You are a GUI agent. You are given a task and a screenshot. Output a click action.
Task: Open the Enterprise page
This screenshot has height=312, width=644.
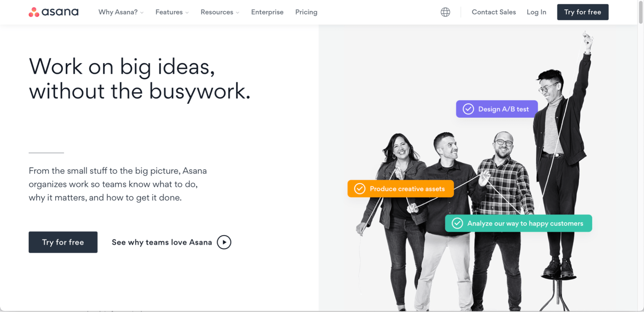point(267,12)
